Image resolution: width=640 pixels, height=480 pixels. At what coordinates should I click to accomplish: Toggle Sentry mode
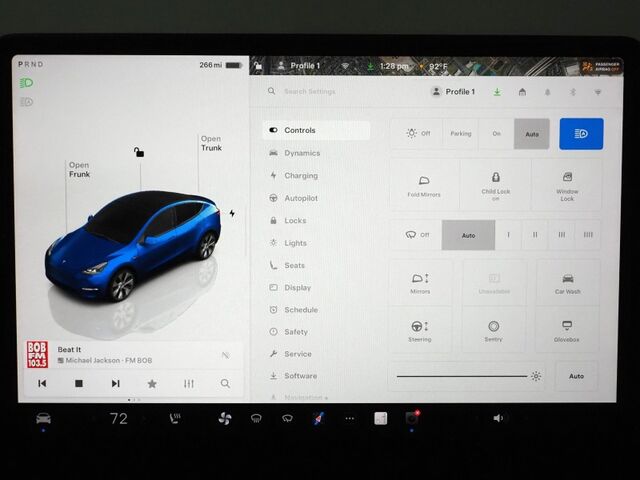[x=493, y=331]
